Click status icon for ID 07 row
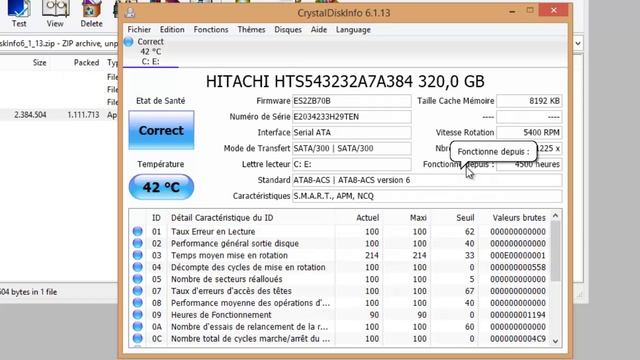 click(x=138, y=291)
